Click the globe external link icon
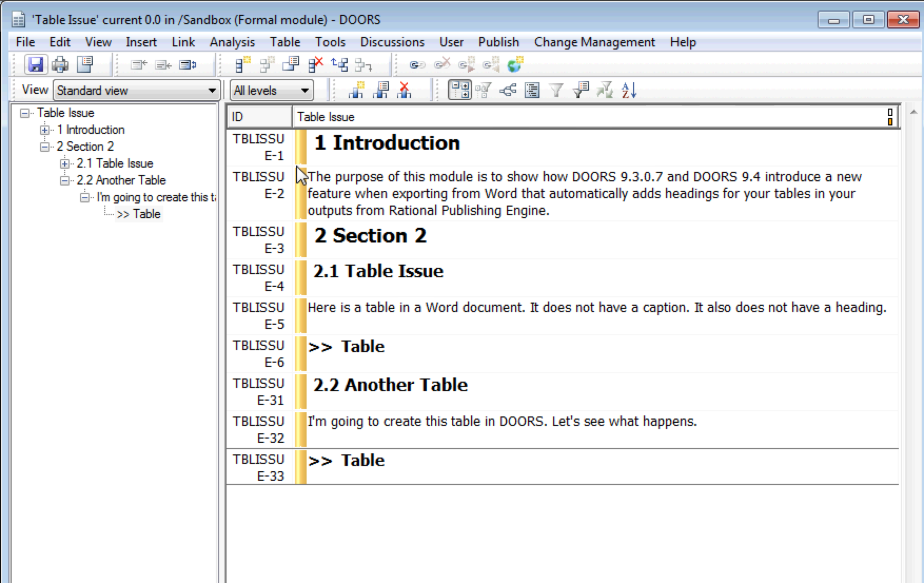Screen dimensions: 924x583 click(x=515, y=65)
